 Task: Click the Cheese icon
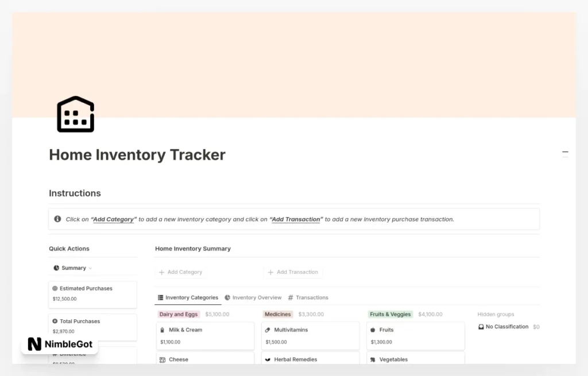pyautogui.click(x=163, y=359)
